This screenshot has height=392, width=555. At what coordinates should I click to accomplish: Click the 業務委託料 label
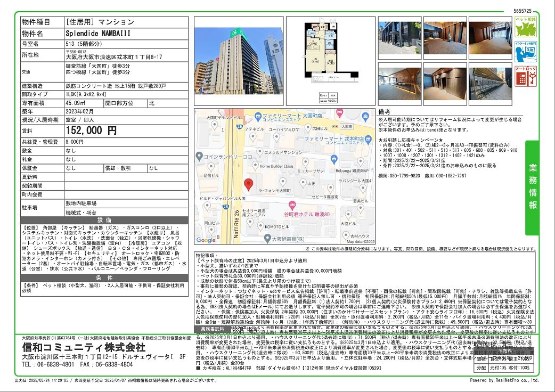click(x=213, y=329)
